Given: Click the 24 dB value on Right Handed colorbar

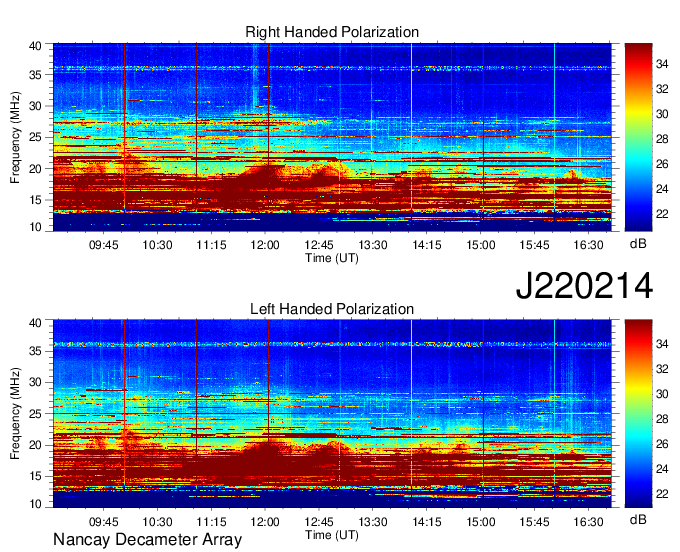Looking at the screenshot, I should [x=662, y=189].
